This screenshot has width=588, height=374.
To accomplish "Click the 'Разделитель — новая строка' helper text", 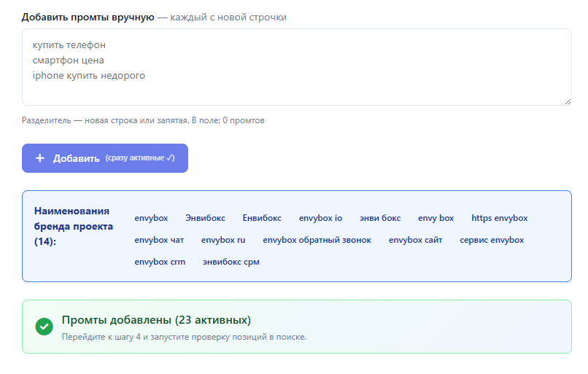I will (x=143, y=120).
